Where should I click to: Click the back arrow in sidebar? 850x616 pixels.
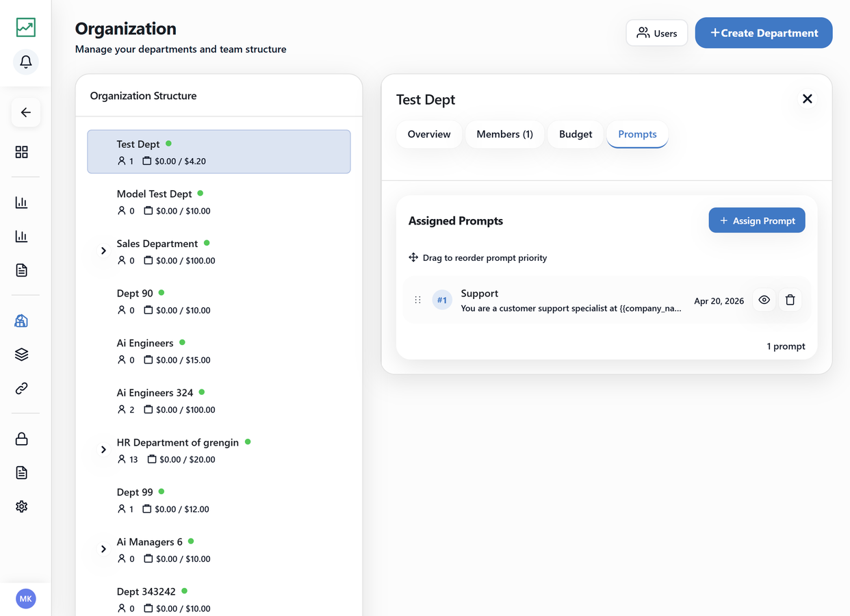25,112
